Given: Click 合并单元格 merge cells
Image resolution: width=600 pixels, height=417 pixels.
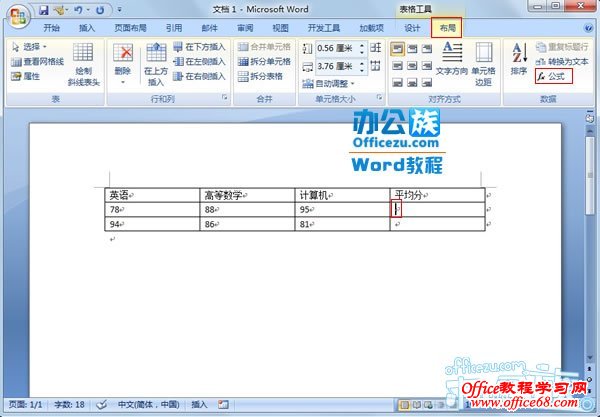Looking at the screenshot, I should coord(264,47).
